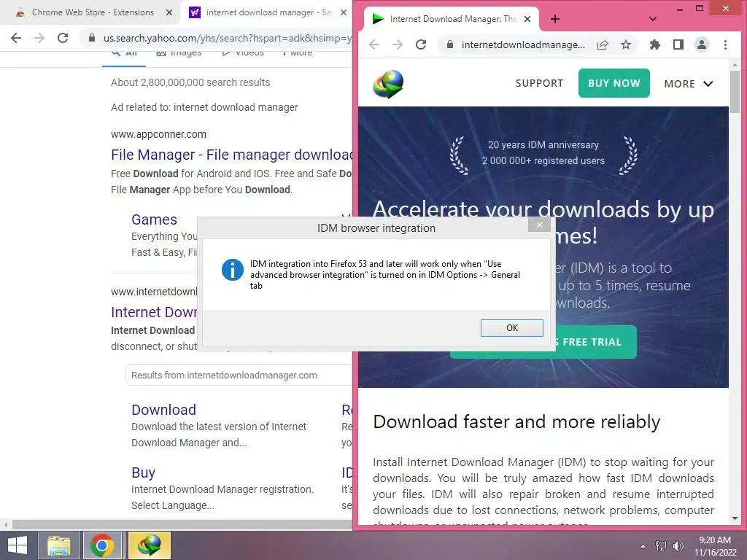Click 'Download faster and more reliably' heading

[516, 422]
